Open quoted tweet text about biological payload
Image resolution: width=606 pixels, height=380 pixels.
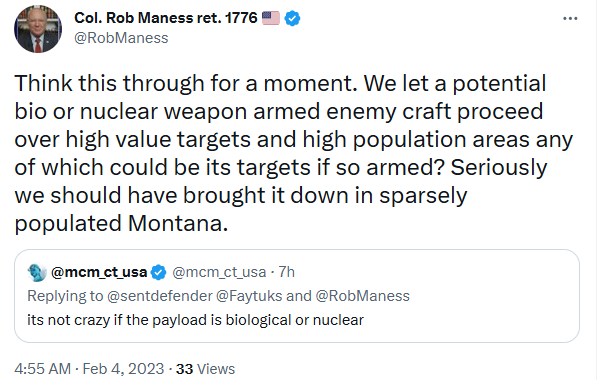[x=195, y=320]
